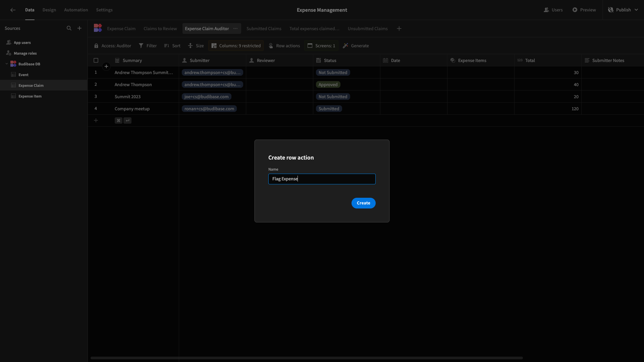This screenshot has width=644, height=362.
Task: Collapse the Budibase DB tree
Action: point(7,64)
